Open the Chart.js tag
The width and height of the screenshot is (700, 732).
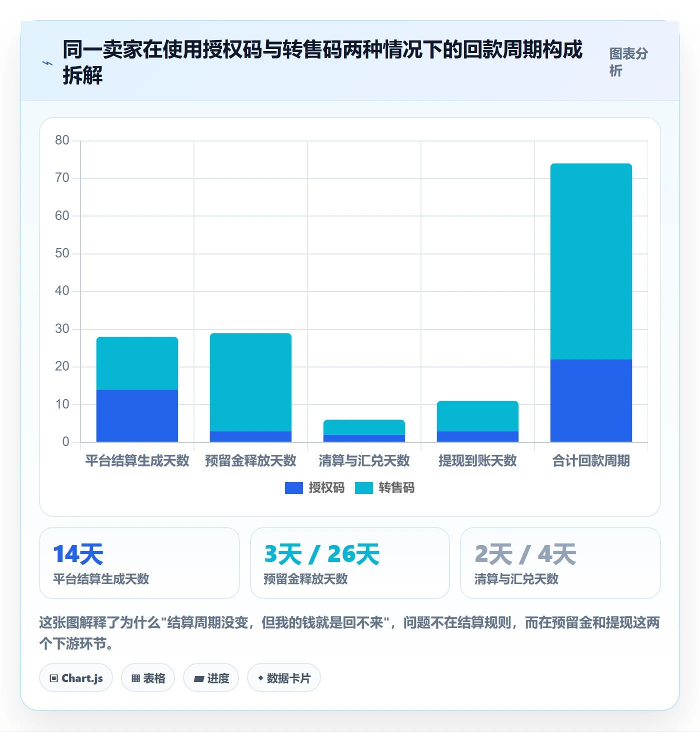click(76, 678)
